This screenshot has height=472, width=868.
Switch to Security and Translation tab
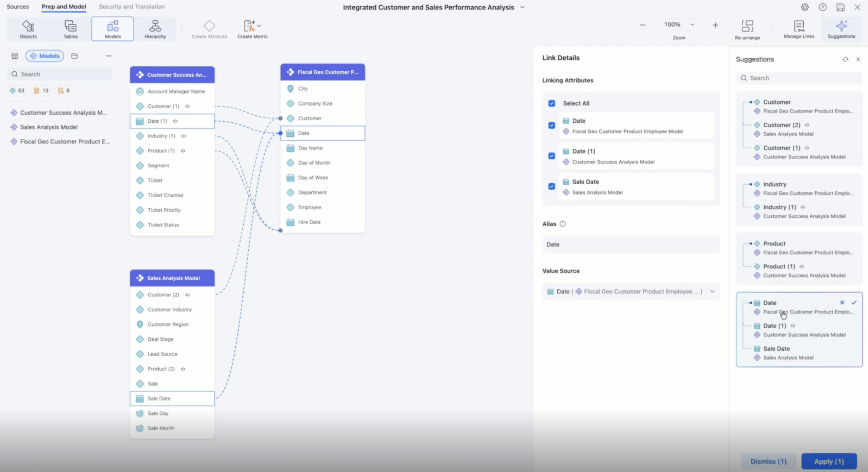coord(132,6)
